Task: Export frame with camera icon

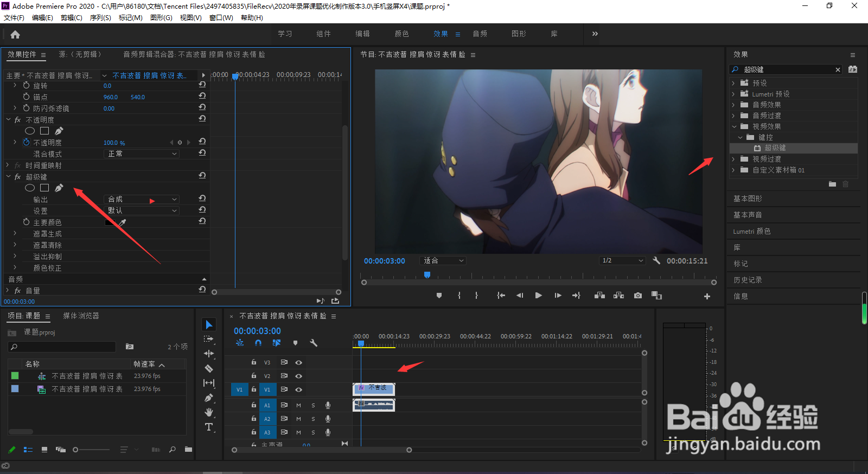Action: (638, 296)
